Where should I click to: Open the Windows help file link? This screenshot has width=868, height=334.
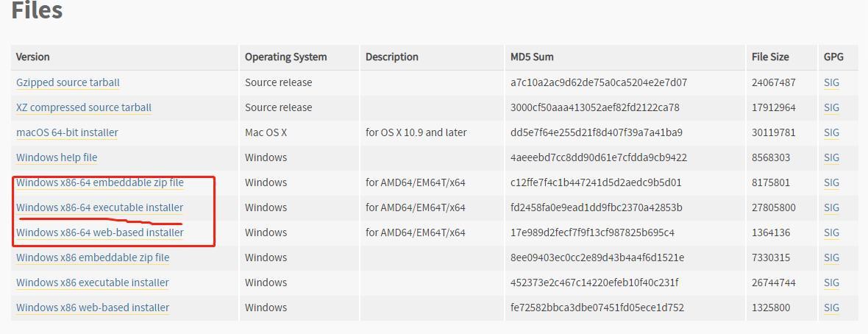point(57,157)
